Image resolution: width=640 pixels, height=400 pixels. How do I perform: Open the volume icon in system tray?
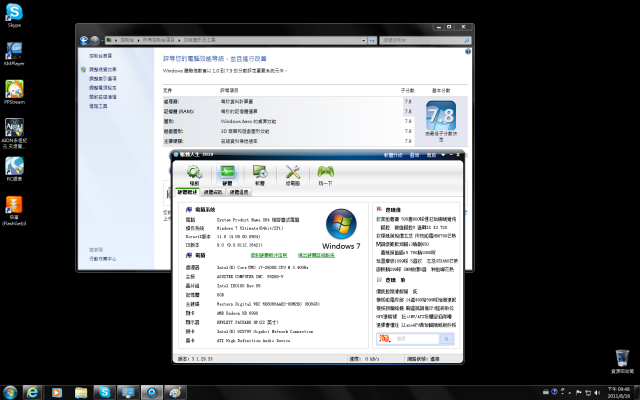click(x=597, y=392)
